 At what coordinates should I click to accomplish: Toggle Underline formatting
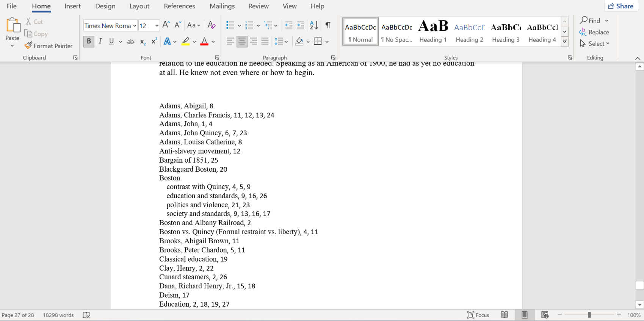(111, 41)
